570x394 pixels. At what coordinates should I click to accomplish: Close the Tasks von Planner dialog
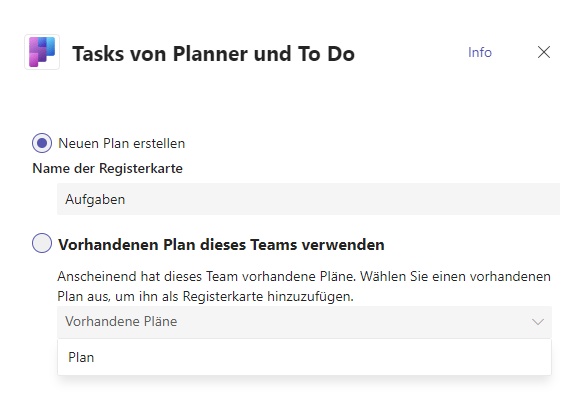pos(543,52)
